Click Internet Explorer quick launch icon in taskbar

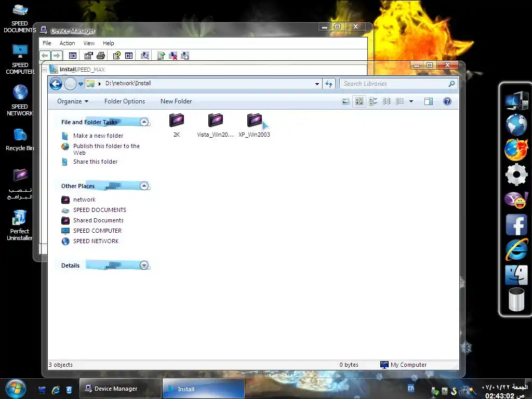click(x=55, y=390)
